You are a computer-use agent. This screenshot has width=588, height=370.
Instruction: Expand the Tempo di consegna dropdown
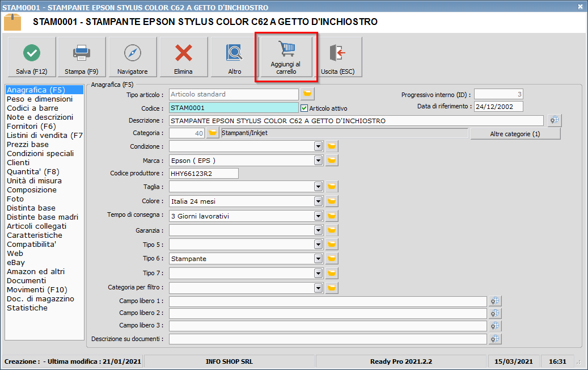pyautogui.click(x=318, y=216)
